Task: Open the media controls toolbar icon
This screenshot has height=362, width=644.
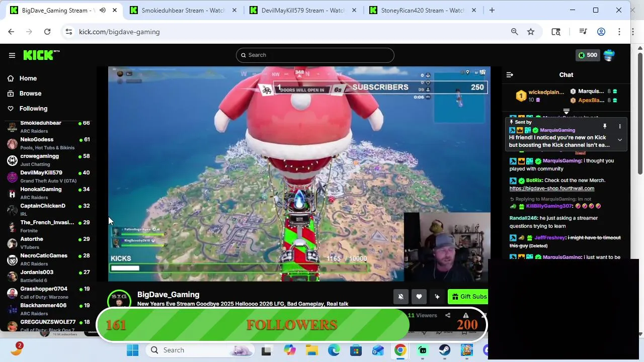Action: tap(583, 32)
